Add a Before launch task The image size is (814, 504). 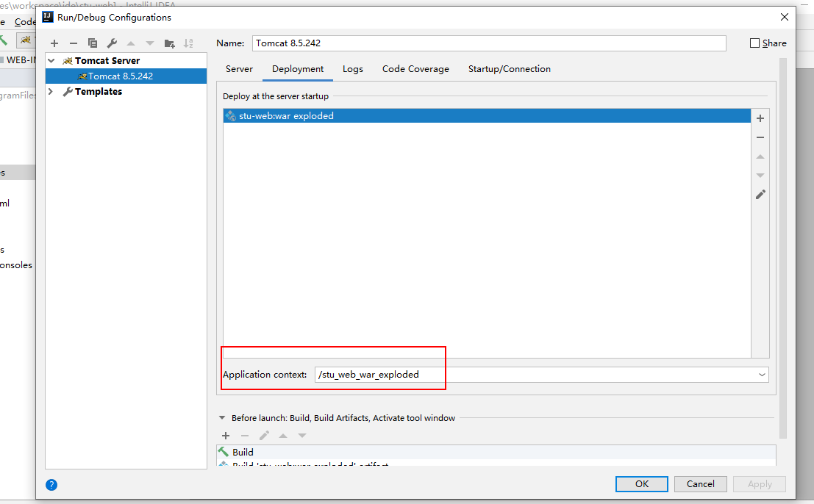coord(225,436)
